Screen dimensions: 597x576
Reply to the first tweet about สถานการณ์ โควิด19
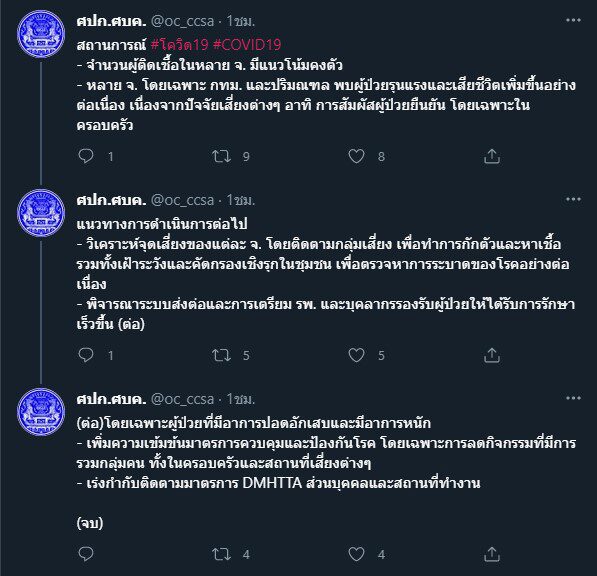pos(86,156)
